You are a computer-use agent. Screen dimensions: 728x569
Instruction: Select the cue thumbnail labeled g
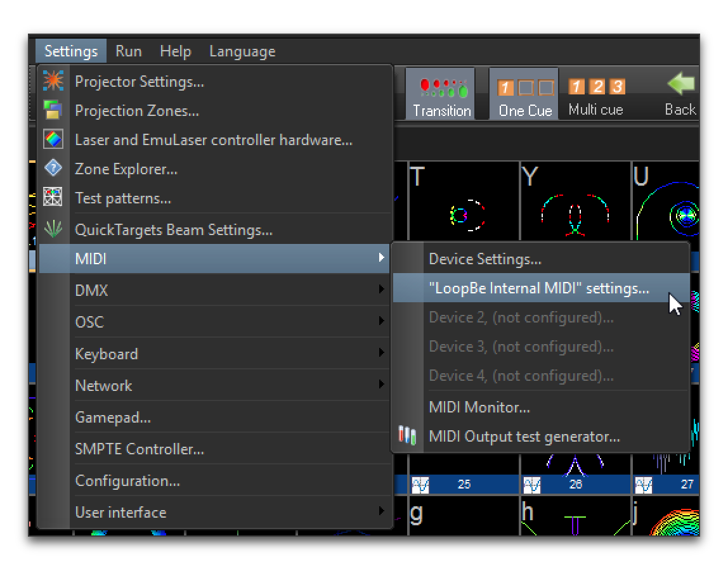click(464, 516)
